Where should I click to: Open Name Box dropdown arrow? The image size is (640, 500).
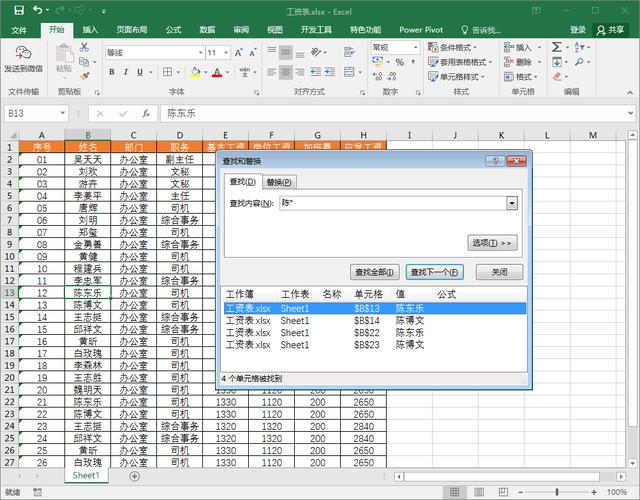pyautogui.click(x=63, y=113)
